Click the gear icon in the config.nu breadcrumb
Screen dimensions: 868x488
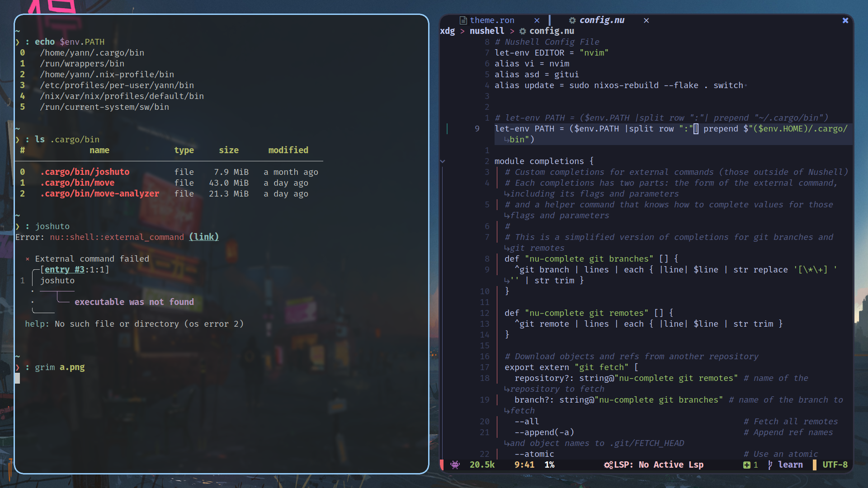523,31
